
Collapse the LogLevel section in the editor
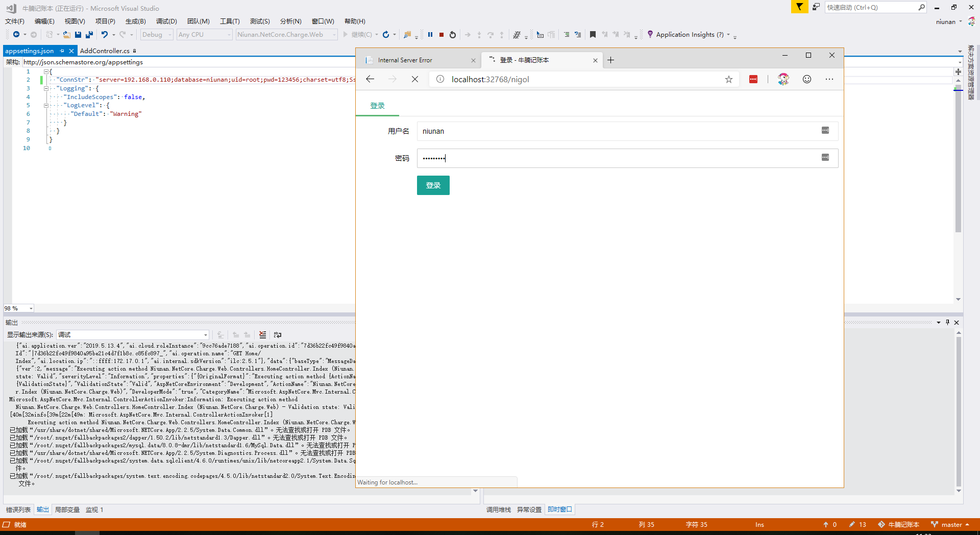click(46, 106)
